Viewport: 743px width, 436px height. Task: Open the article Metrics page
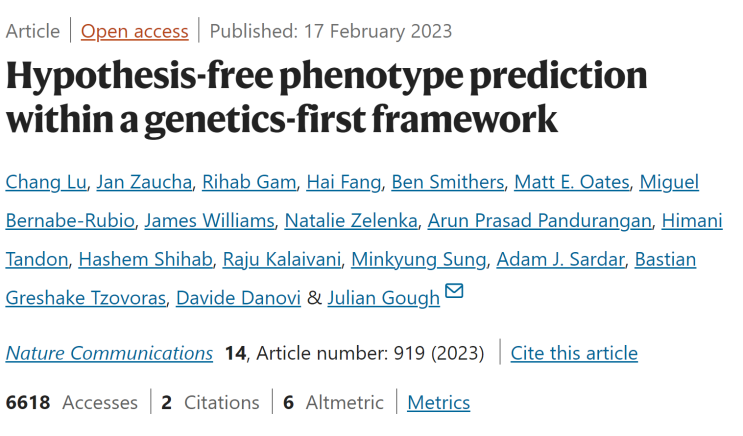[x=438, y=402]
